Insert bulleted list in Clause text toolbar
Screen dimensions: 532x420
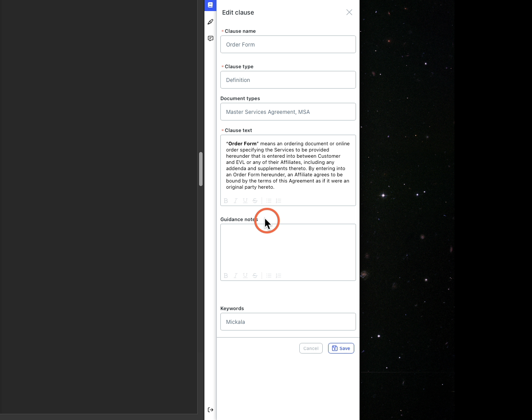pyautogui.click(x=269, y=201)
